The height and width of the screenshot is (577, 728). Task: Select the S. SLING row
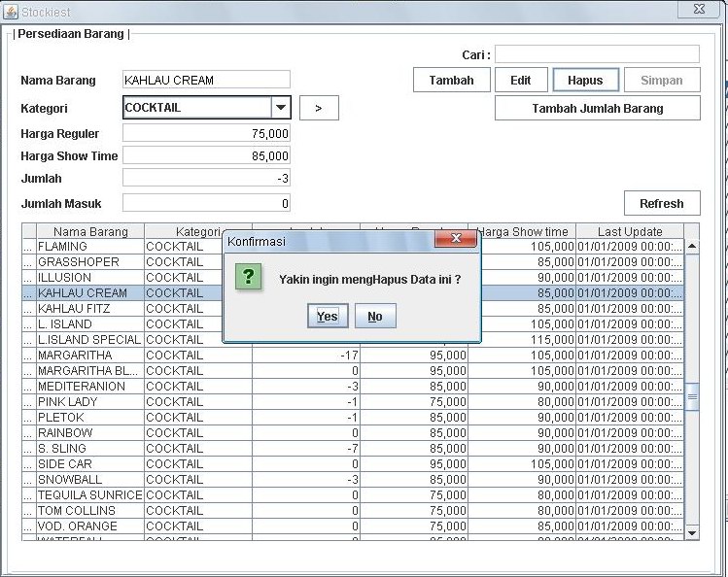tap(353, 449)
